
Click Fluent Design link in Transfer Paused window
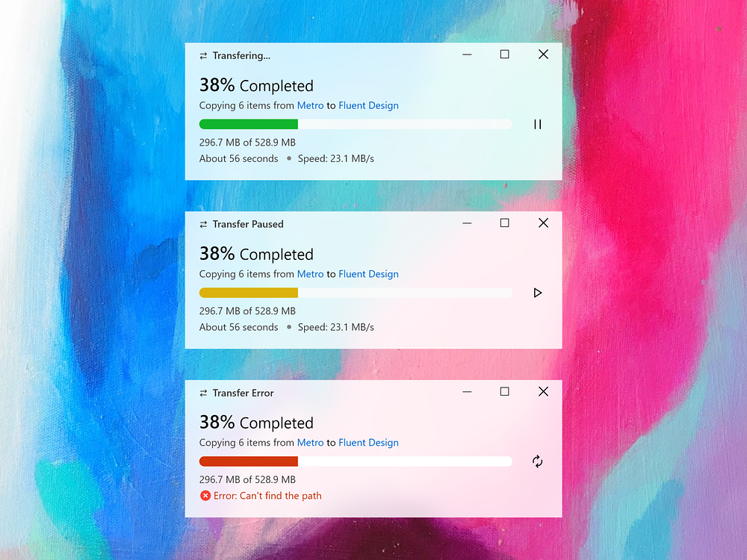point(368,274)
